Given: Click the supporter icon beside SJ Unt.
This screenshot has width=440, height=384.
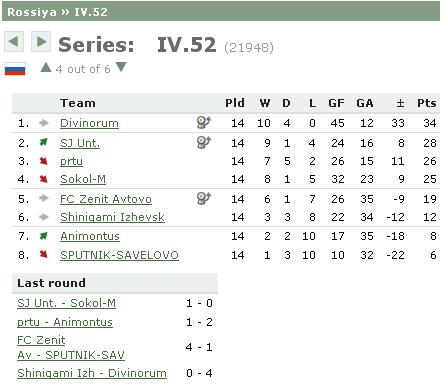Looking at the screenshot, I should (203, 142).
